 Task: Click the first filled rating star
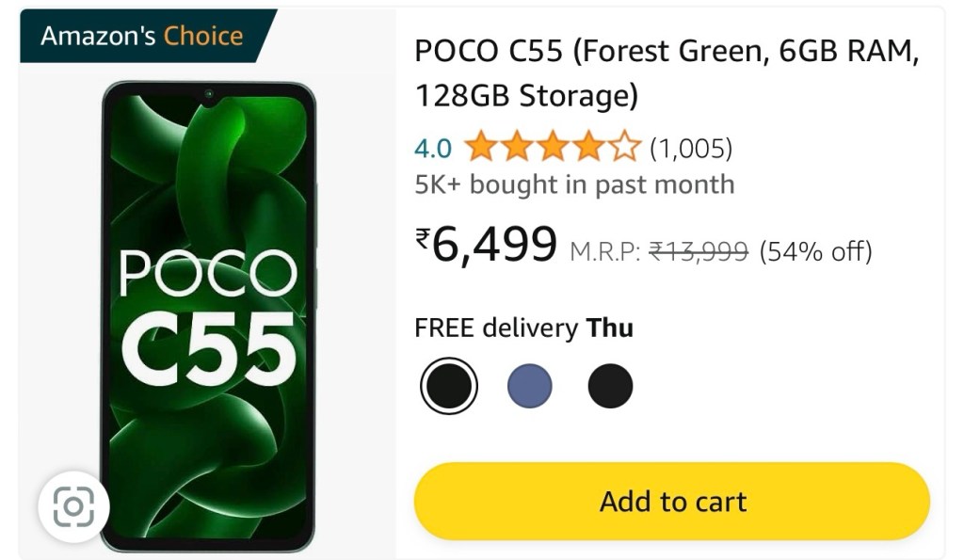point(480,148)
